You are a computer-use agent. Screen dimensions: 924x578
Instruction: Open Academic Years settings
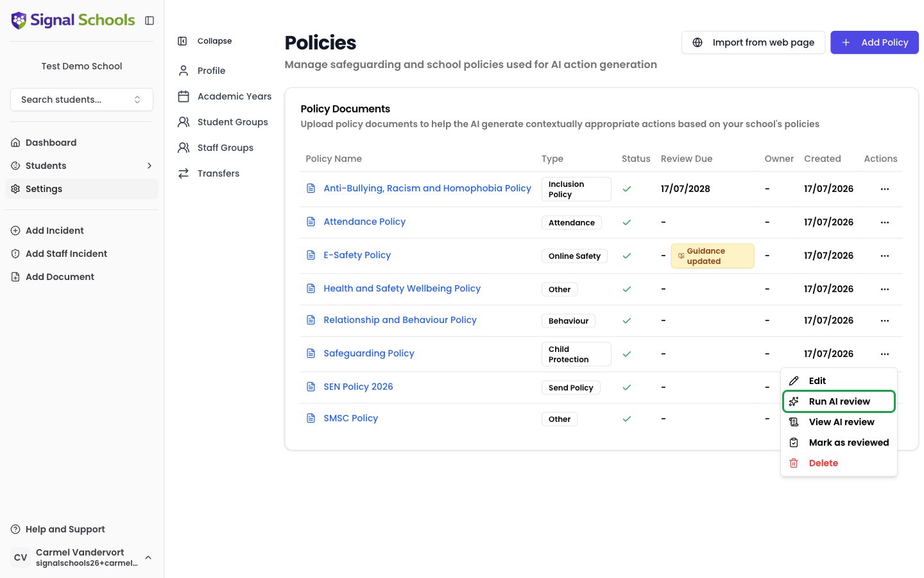pyautogui.click(x=224, y=96)
